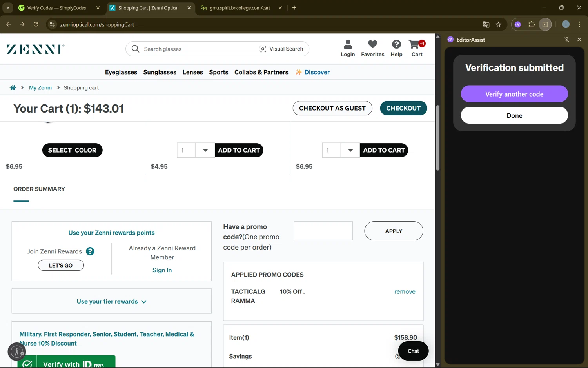Click the home breadcrumb icon

[x=13, y=87]
